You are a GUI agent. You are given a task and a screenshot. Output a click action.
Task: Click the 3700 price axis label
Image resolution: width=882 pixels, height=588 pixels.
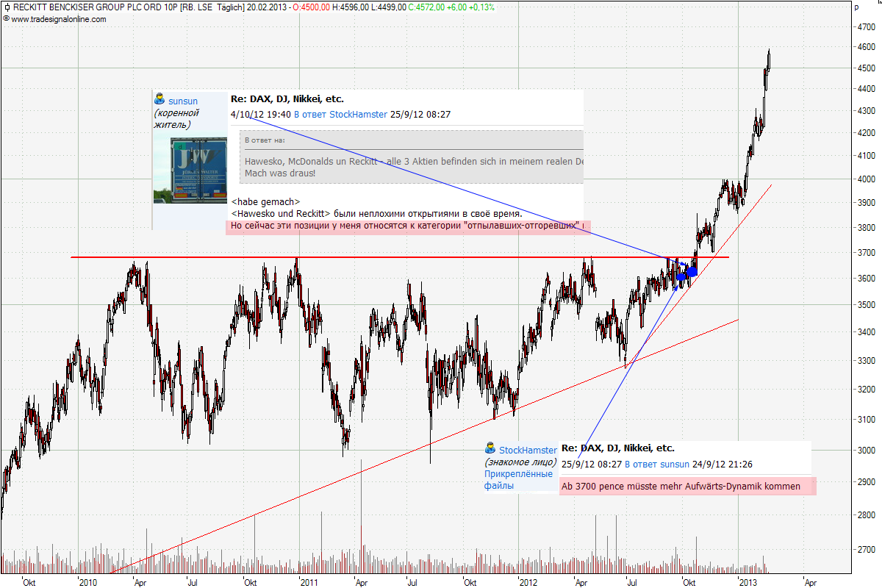865,253
